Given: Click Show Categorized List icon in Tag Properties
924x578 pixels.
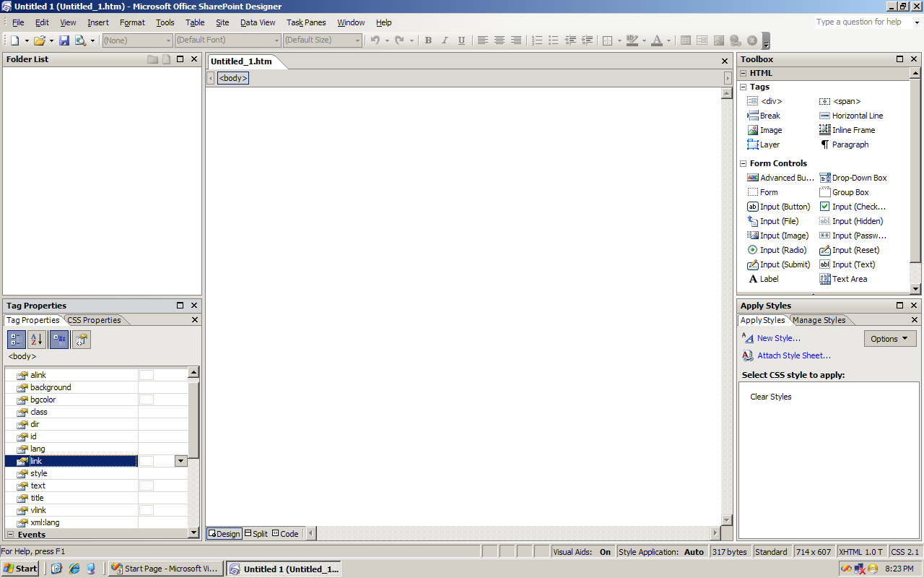Looking at the screenshot, I should pyautogui.click(x=17, y=340).
